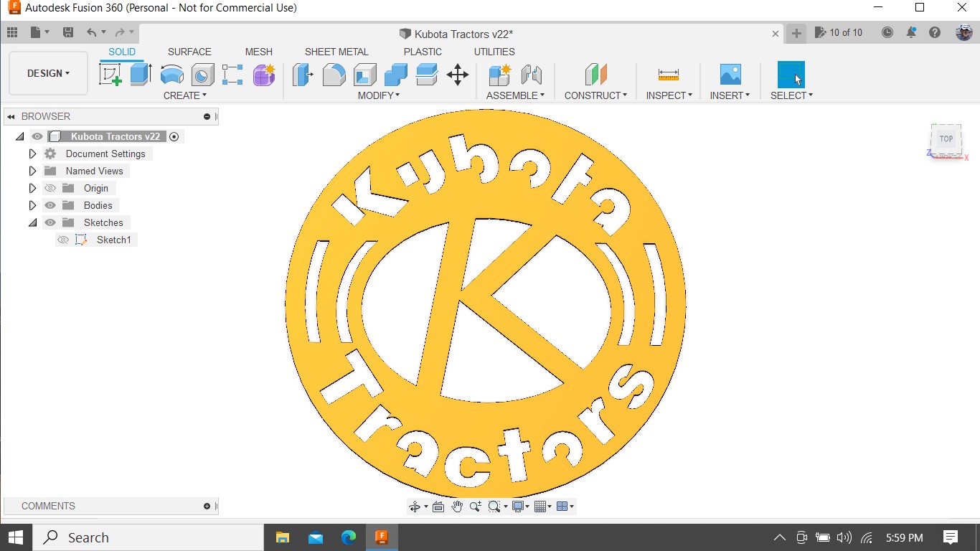980x551 pixels.
Task: Switch to the SURFACE tab
Action: [x=189, y=52]
